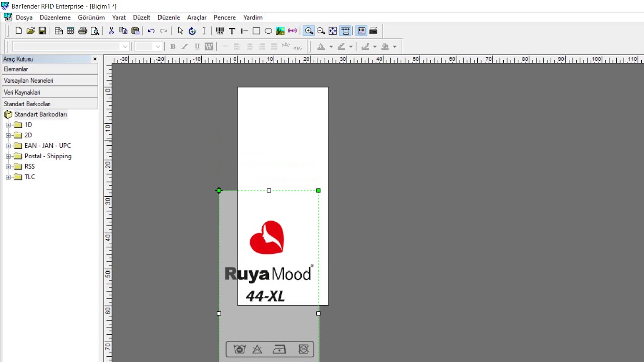Image resolution: width=644 pixels, height=362 pixels.
Task: Center align the text
Action: [x=250, y=46]
